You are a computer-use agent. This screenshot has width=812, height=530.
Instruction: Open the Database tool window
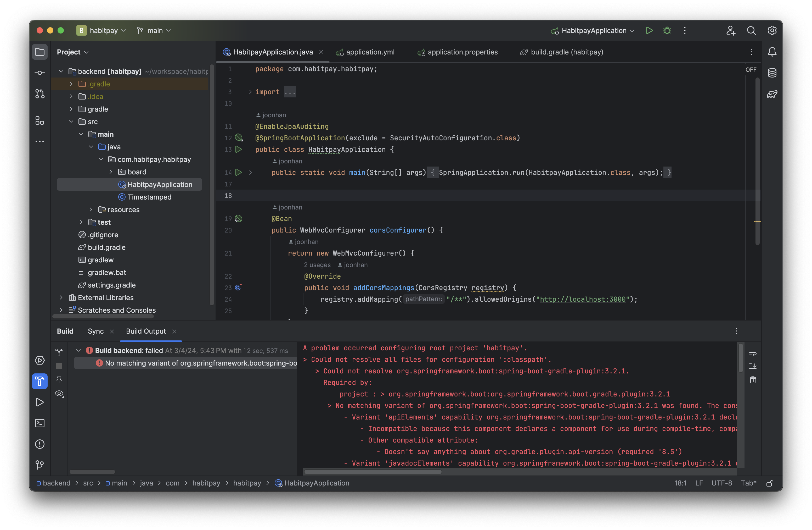click(772, 73)
